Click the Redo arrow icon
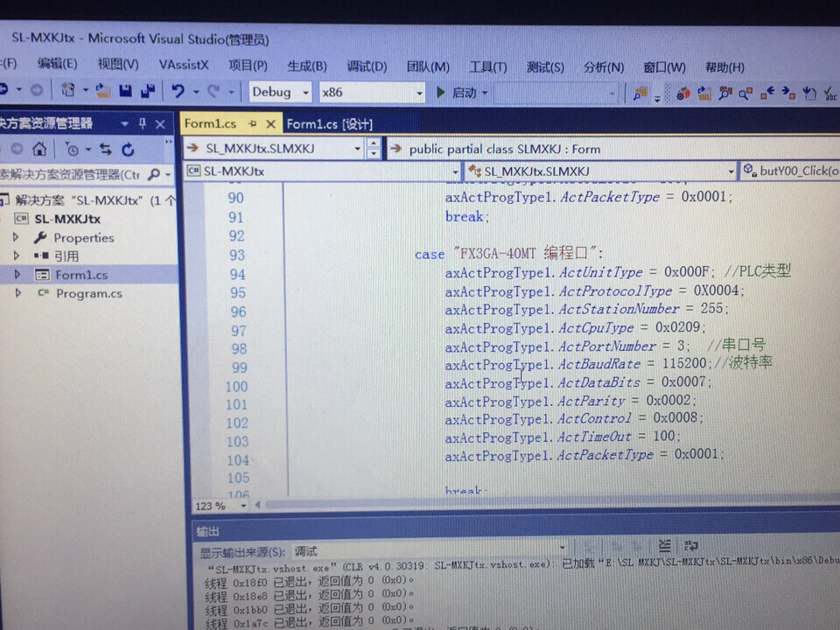Screen dimensions: 840x630 213,92
